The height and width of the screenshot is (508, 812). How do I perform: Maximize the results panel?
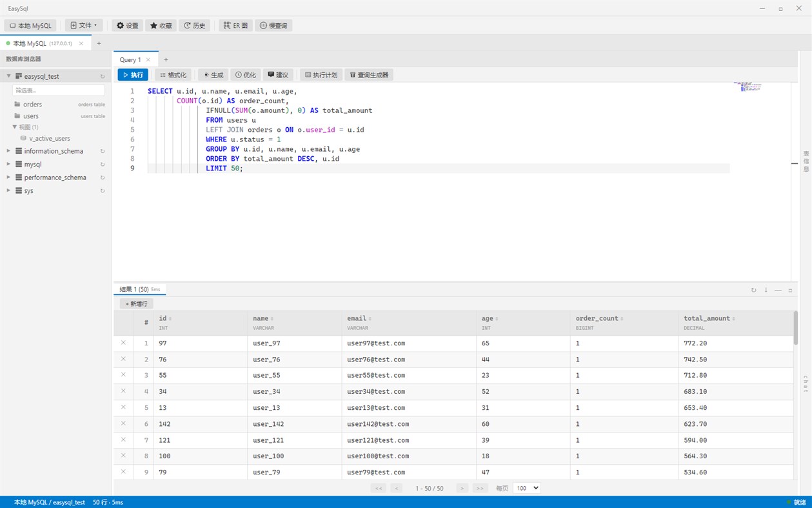click(790, 290)
